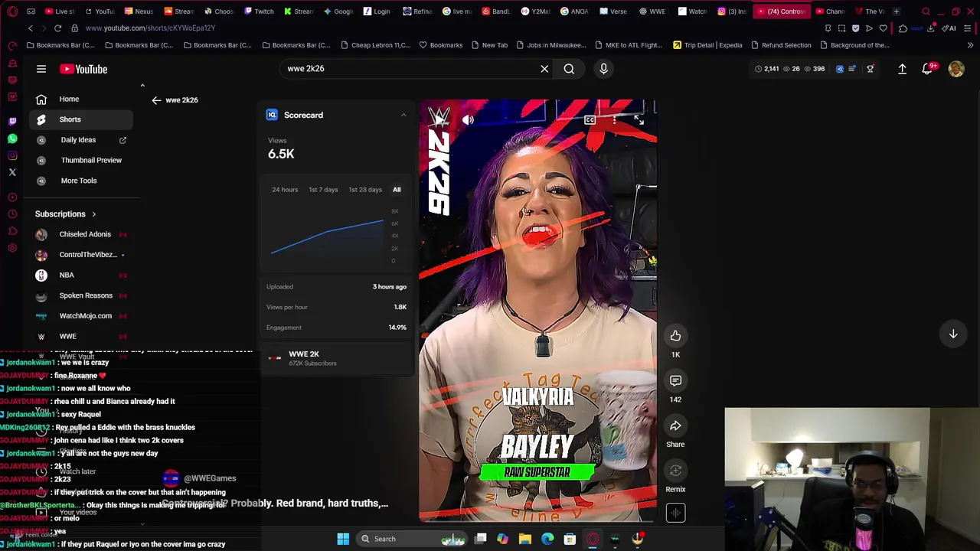Screen dimensions: 980x551
Task: Open the Cheap Lebron 11 bookmark
Action: pos(375,45)
